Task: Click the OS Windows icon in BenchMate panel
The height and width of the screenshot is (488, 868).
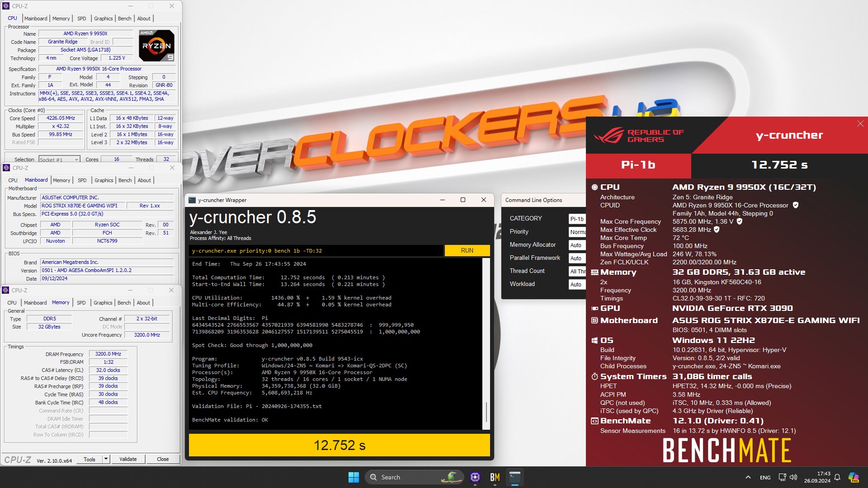Action: pos(594,340)
